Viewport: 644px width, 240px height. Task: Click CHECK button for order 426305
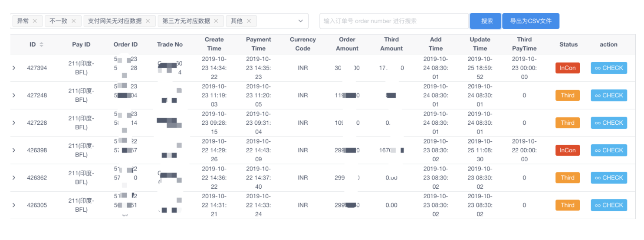608,205
